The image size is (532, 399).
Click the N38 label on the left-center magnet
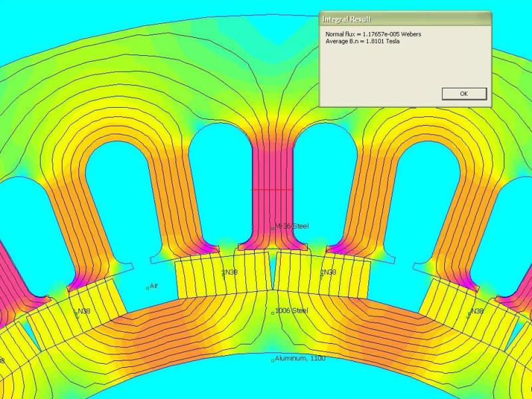coord(229,272)
